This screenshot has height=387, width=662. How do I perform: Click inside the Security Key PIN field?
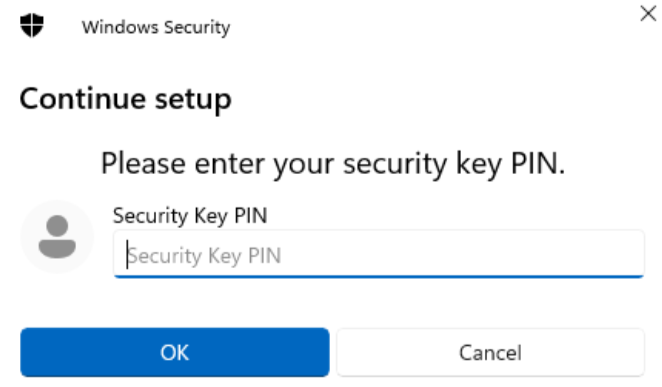point(379,254)
